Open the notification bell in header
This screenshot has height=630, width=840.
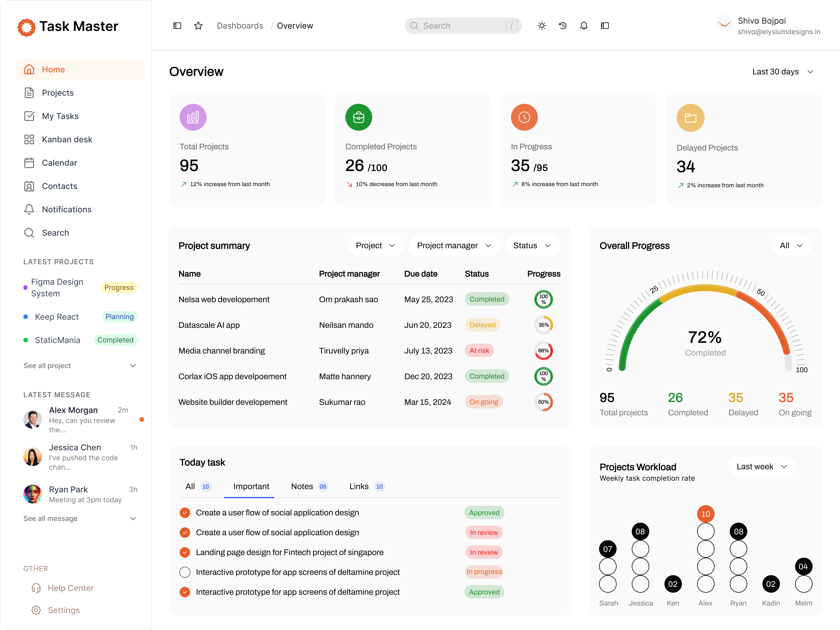pyautogui.click(x=584, y=26)
